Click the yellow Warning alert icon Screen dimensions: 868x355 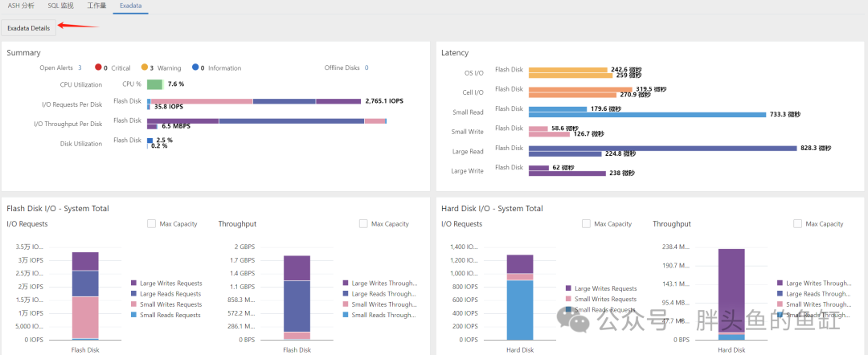tap(145, 67)
